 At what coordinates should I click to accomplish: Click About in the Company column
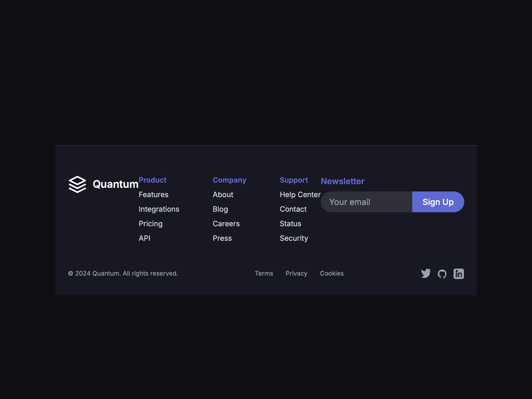click(223, 194)
